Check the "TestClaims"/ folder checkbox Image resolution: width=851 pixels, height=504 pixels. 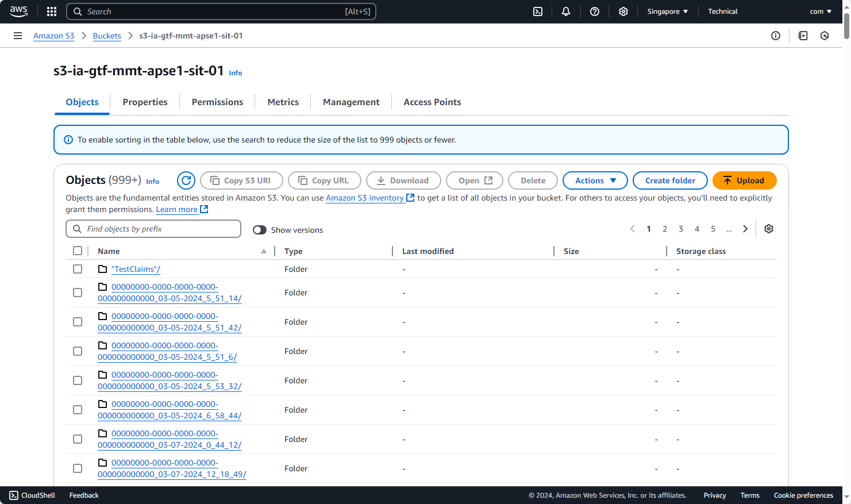[78, 269]
